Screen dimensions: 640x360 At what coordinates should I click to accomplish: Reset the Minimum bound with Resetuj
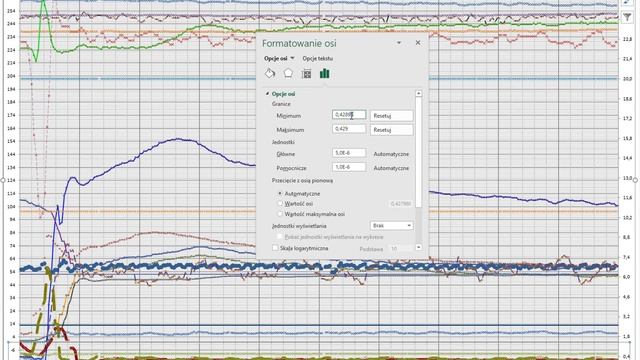pyautogui.click(x=391, y=116)
